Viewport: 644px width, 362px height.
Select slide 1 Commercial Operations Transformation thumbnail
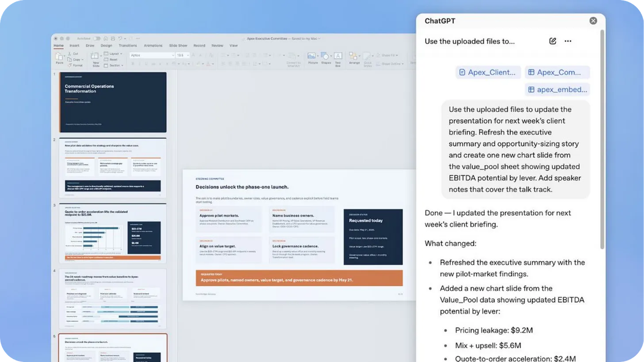point(113,102)
